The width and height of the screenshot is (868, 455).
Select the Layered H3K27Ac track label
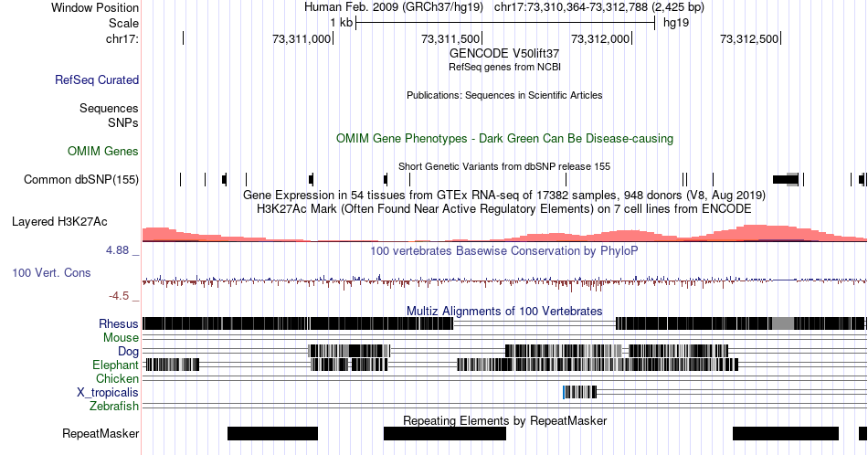(x=59, y=221)
